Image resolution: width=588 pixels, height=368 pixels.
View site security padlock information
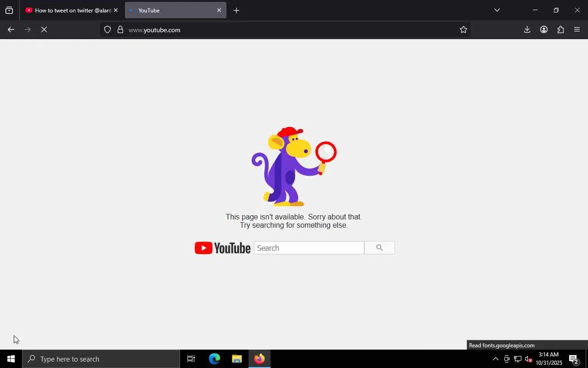120,30
